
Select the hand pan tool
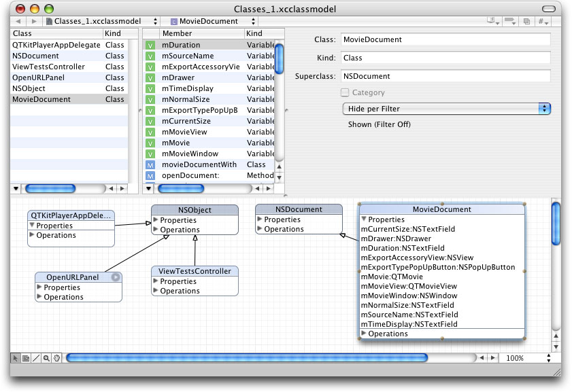coord(57,358)
